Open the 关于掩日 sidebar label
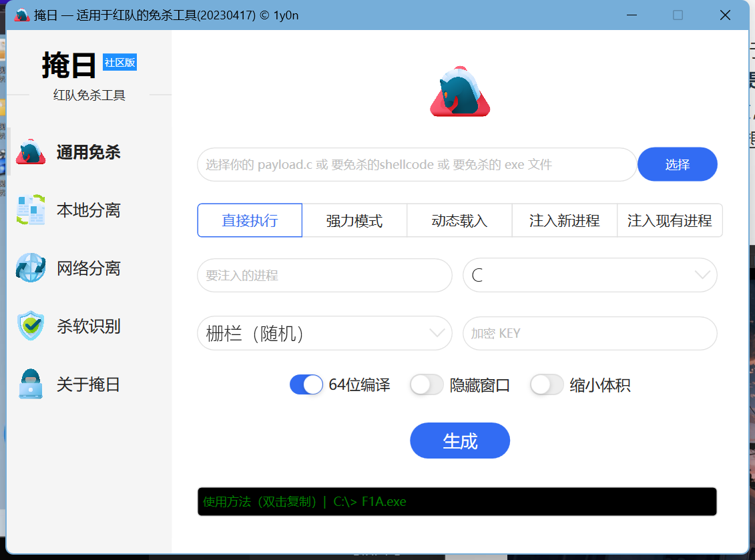The image size is (755, 560). [89, 384]
